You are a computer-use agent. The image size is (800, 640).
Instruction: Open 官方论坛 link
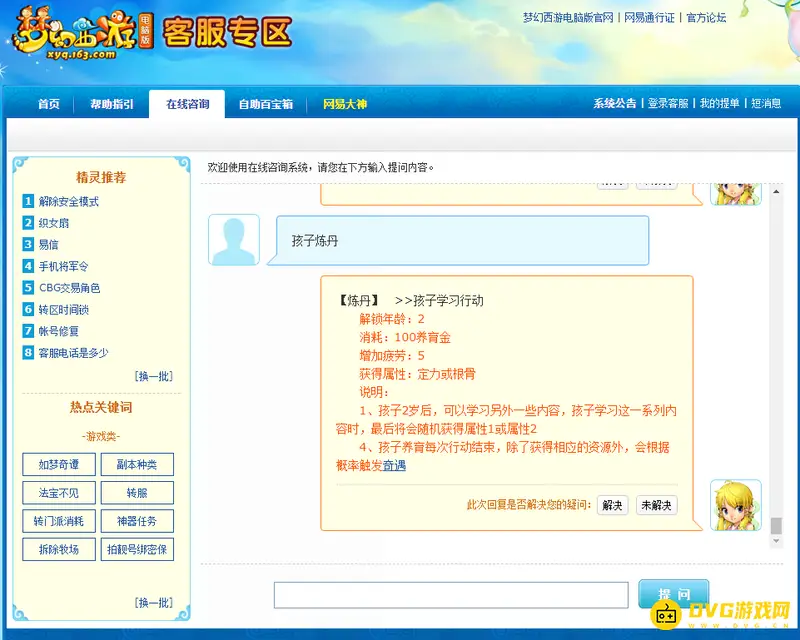[x=706, y=17]
